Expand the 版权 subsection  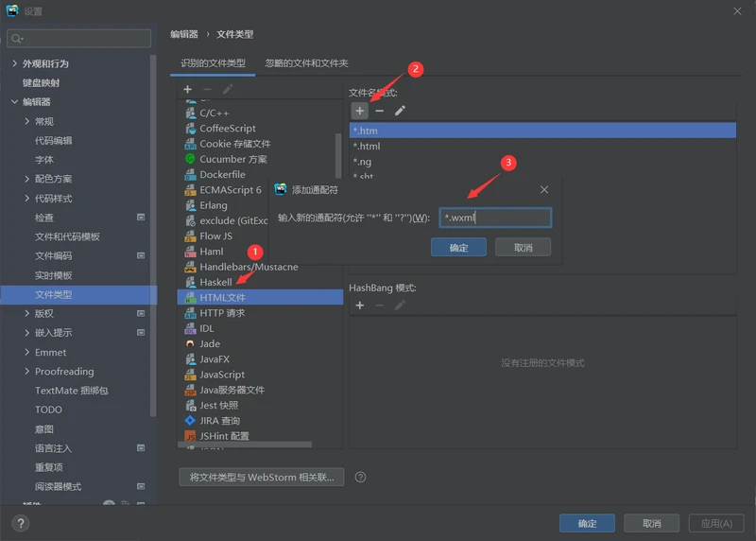click(x=27, y=313)
